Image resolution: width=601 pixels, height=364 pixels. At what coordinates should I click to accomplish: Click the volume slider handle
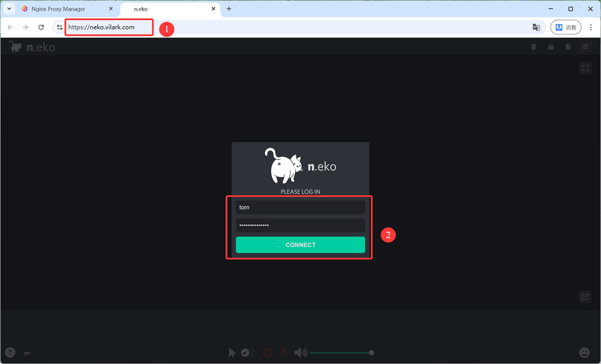371,353
